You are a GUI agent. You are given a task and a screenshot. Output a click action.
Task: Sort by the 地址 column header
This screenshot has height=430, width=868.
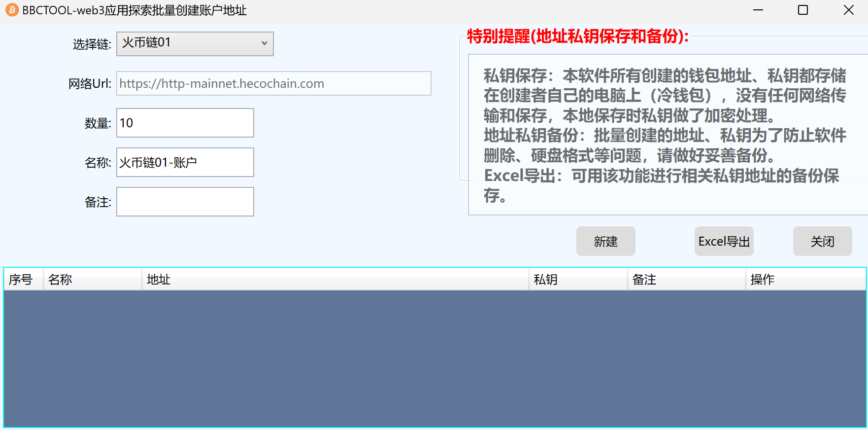coord(335,280)
